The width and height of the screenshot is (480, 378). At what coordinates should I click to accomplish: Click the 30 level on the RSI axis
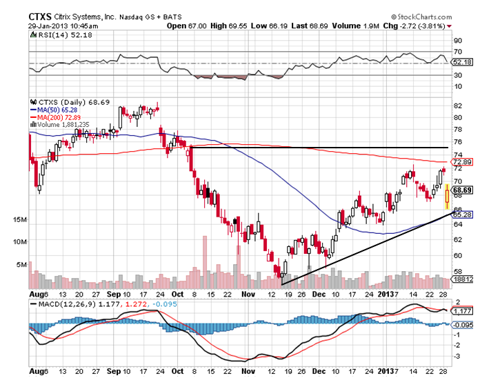click(458, 75)
